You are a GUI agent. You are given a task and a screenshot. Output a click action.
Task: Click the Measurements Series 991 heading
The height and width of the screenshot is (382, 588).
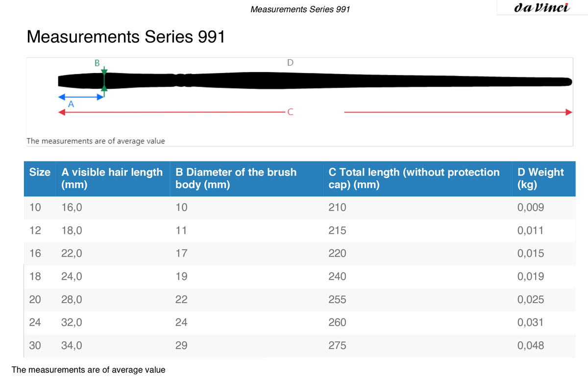(x=126, y=37)
